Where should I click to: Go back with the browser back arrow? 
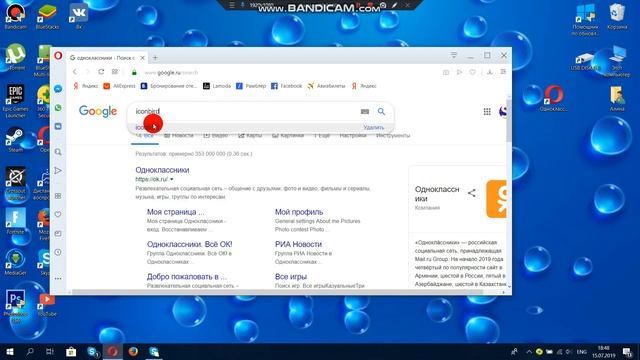point(75,72)
